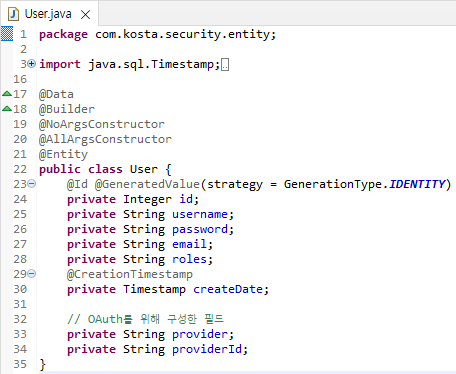This screenshot has height=374, width=456.
Task: Expand the folded imports at line 3
Action: tap(32, 63)
